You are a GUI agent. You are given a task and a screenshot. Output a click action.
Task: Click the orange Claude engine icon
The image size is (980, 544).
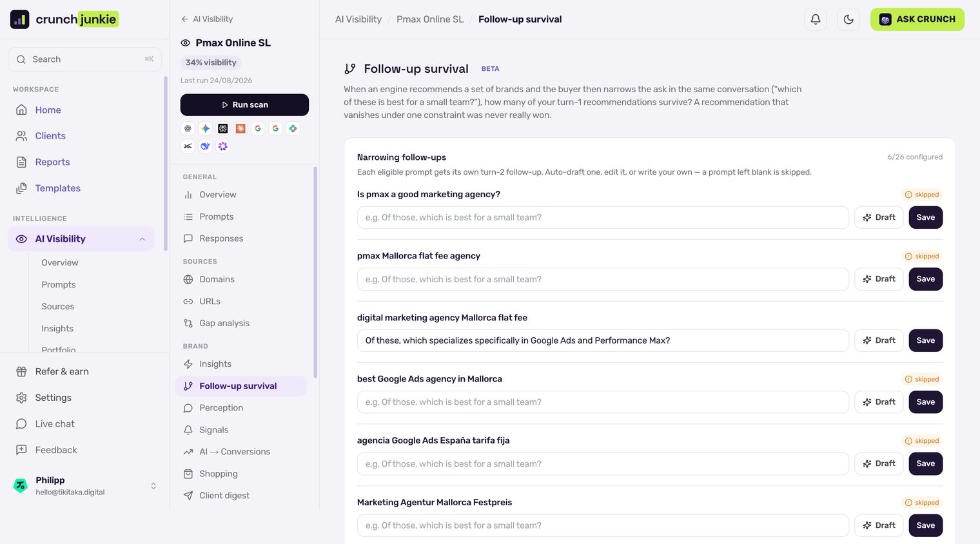(x=240, y=128)
